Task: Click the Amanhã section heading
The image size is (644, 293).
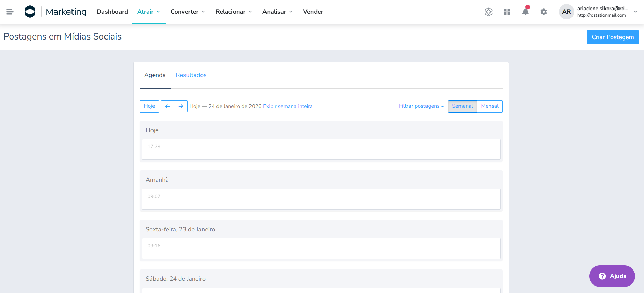Action: click(x=157, y=180)
